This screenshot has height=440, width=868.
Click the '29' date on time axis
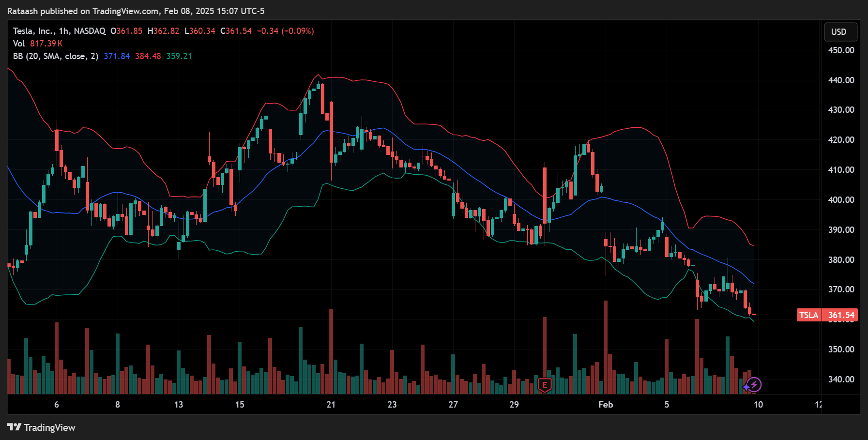point(514,405)
